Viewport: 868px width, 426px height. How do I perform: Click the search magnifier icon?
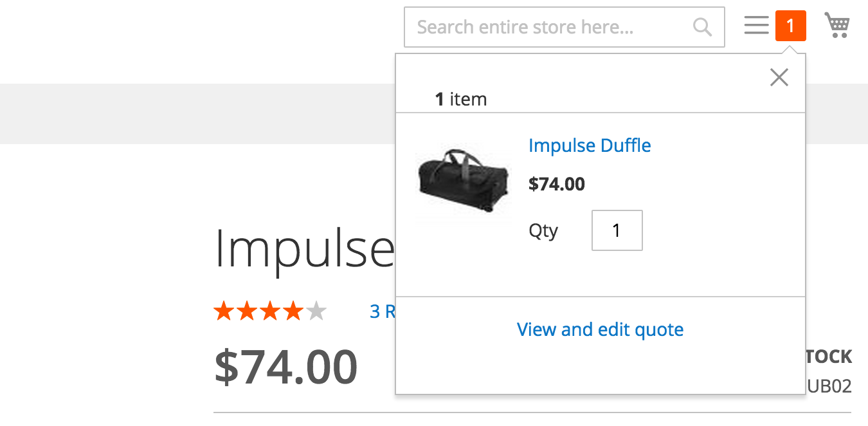point(702,27)
